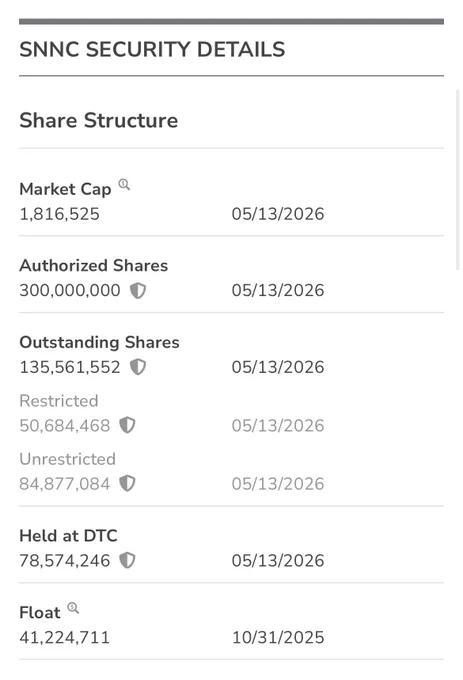The width and height of the screenshot is (463, 680).
Task: Click the Market Cap value 1,816,525
Action: 60,214
